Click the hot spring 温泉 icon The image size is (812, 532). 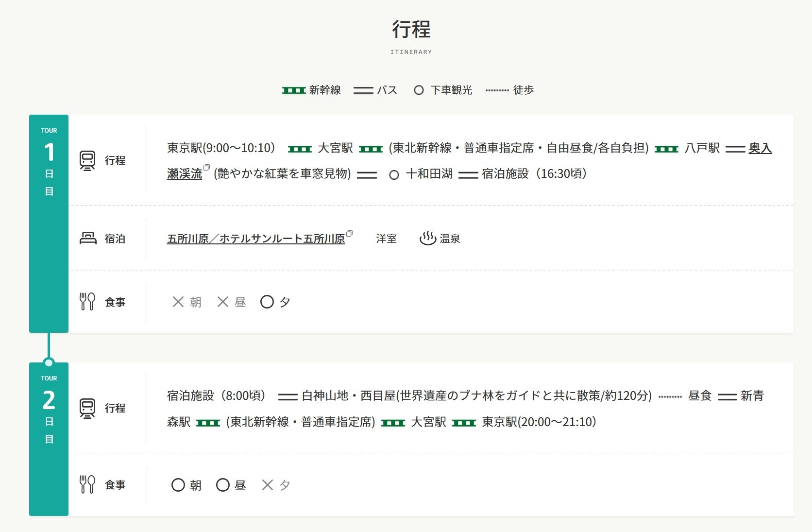(x=428, y=238)
